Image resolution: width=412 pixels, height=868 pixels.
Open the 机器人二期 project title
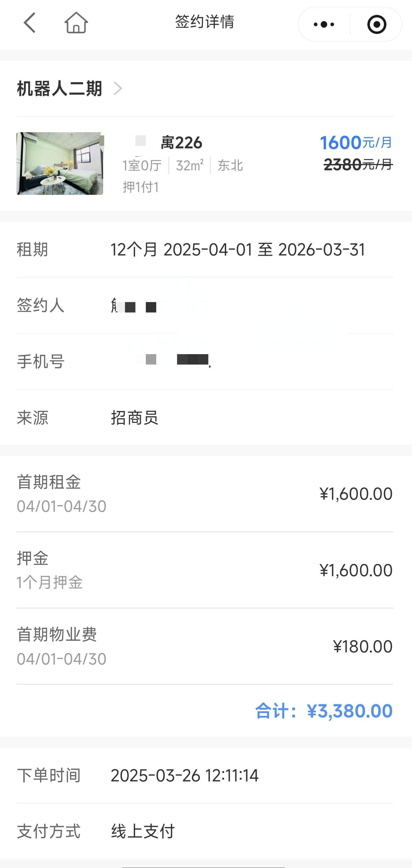pos(59,89)
